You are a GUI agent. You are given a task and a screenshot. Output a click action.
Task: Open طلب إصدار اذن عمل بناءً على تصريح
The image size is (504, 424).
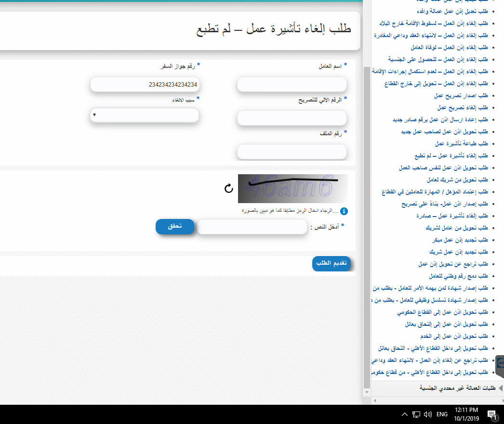(x=445, y=204)
